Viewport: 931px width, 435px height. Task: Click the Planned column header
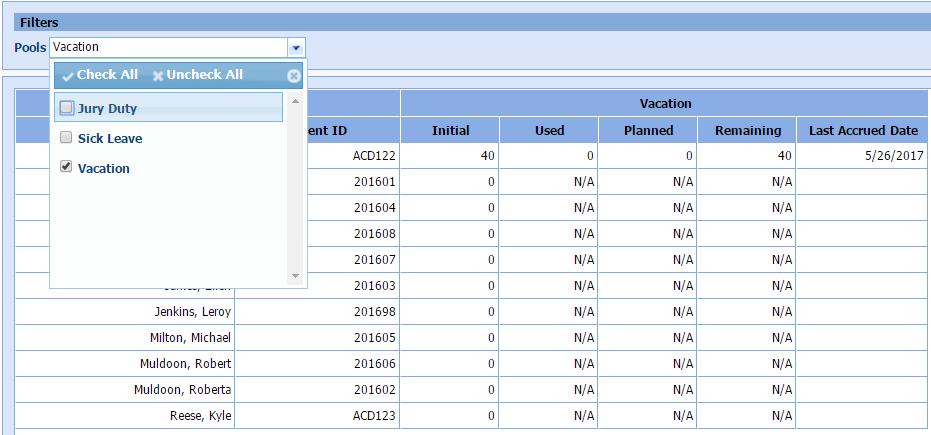point(648,130)
